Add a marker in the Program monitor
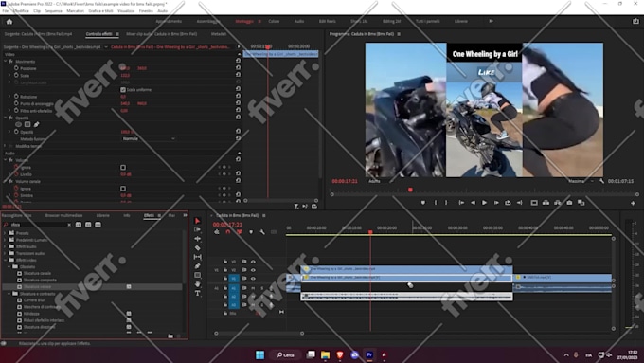644x363 pixels. tap(423, 203)
